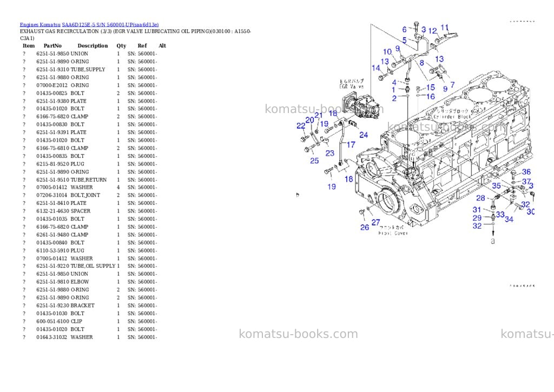
Task: Click callout number 36 in the diagram
Action: pyautogui.click(x=526, y=171)
